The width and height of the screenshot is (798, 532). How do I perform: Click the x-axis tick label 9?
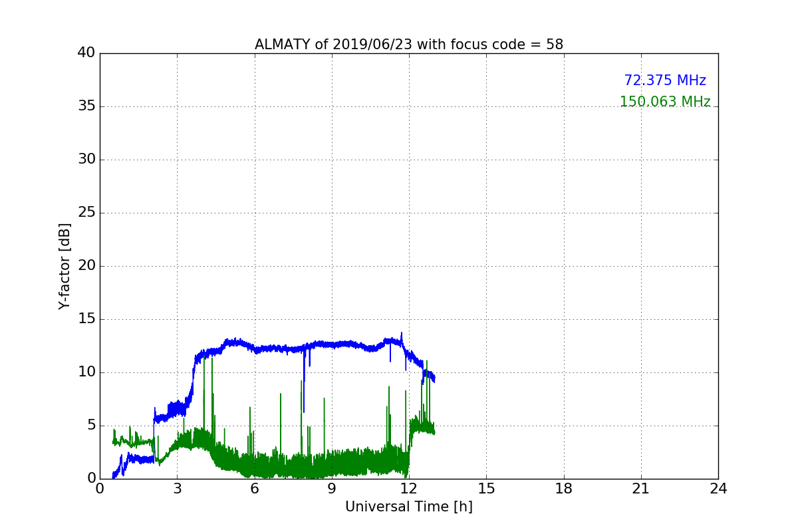click(x=332, y=488)
